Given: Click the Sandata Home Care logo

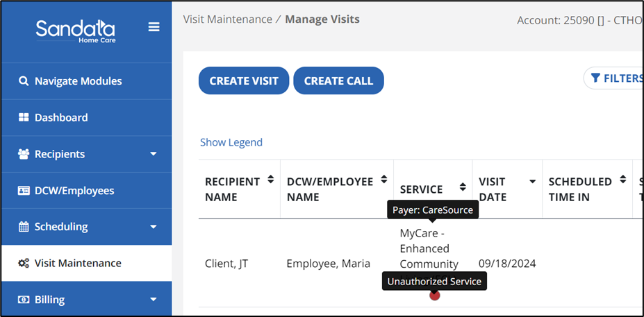Looking at the screenshot, I should click(x=75, y=31).
